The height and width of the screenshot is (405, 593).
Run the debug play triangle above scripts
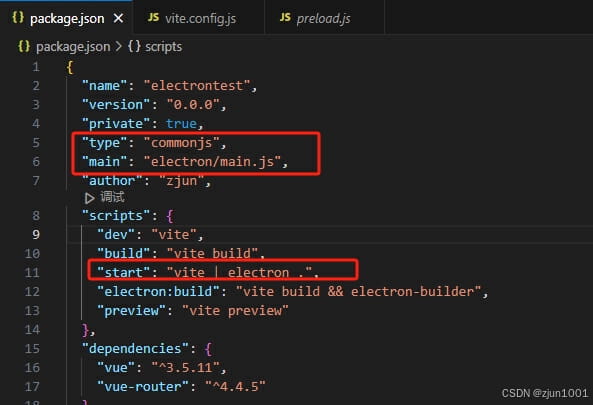(x=89, y=198)
